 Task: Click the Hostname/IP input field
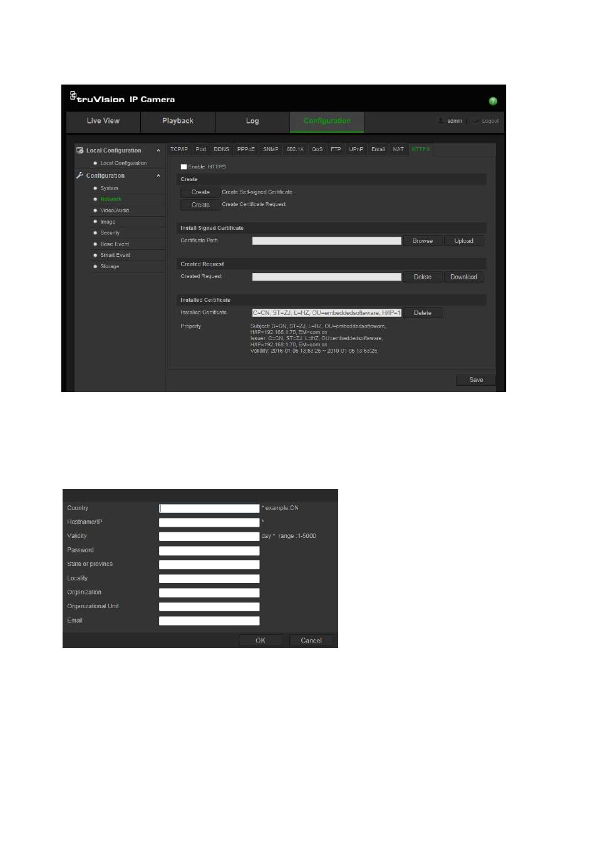(x=209, y=522)
